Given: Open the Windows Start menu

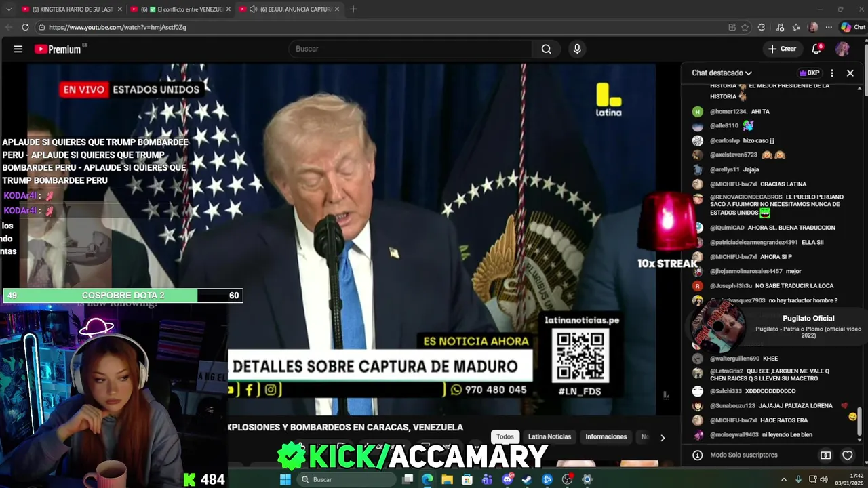Looking at the screenshot, I should [x=285, y=479].
